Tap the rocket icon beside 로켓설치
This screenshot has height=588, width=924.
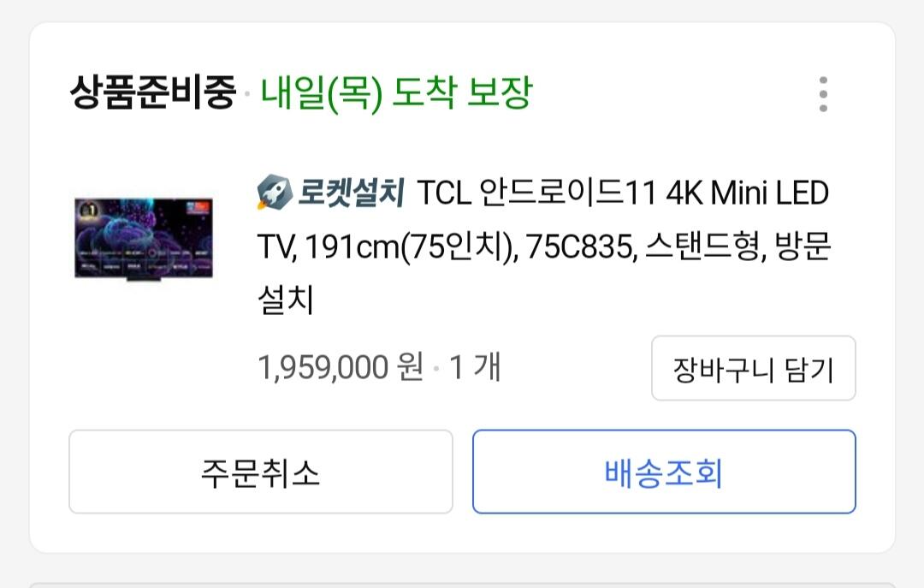(274, 192)
